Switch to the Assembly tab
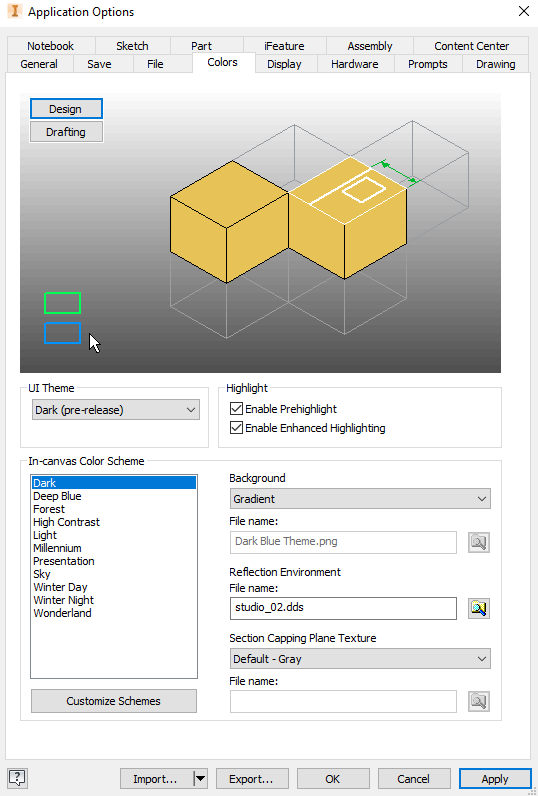538x796 pixels. (370, 46)
